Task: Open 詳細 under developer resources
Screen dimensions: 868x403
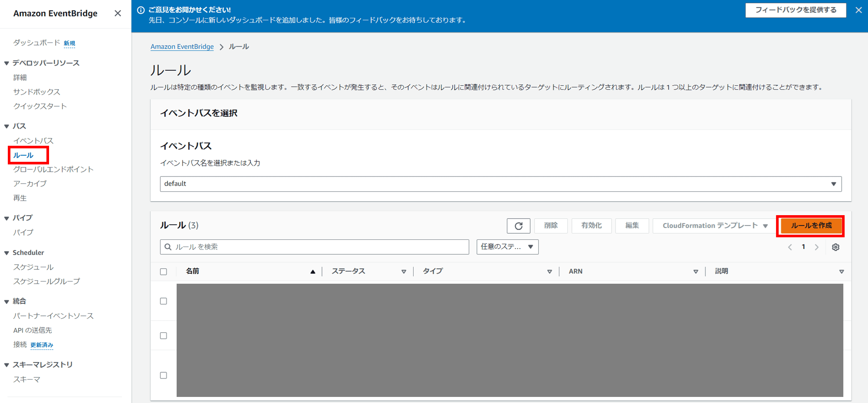Action: (x=20, y=77)
